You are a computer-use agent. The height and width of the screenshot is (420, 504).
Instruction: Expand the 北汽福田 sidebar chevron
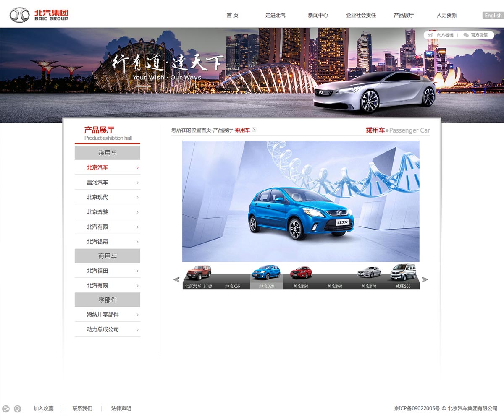coord(138,271)
